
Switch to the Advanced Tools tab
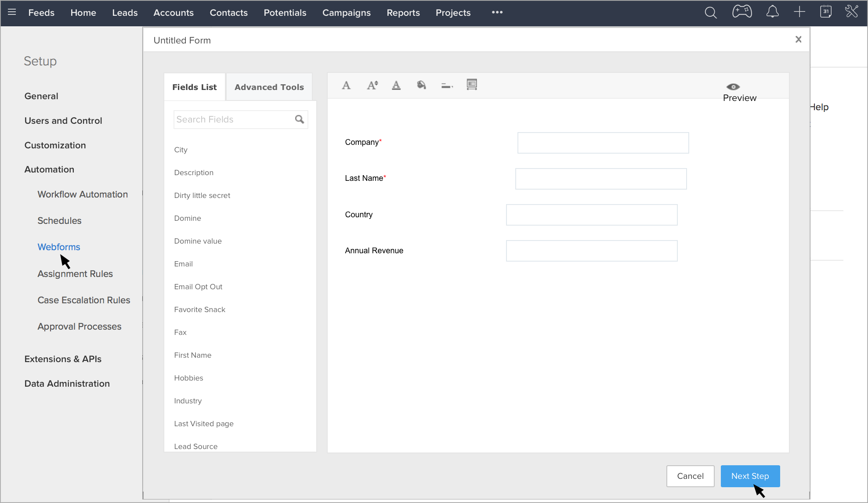269,87
